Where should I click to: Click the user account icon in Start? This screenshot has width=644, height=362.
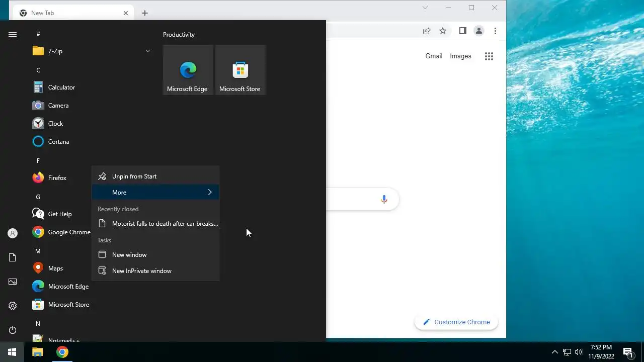point(13,233)
